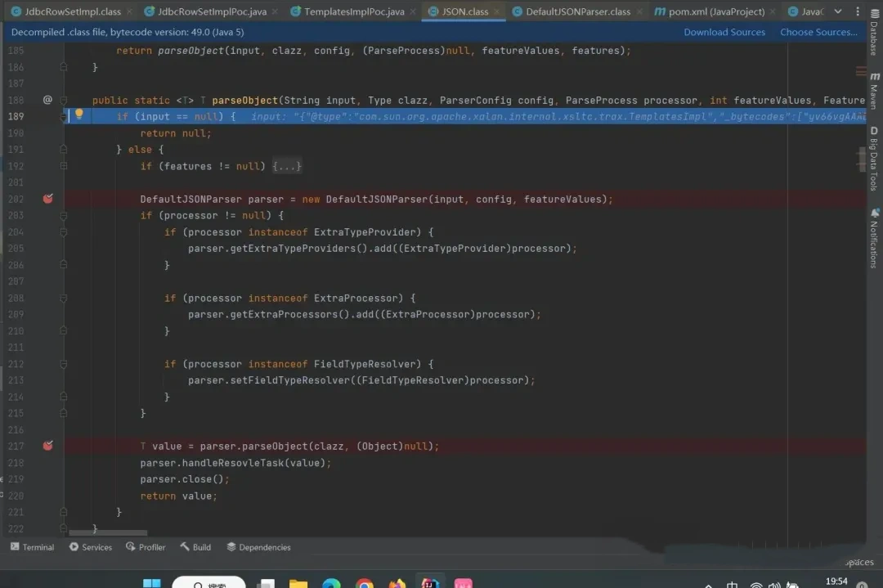Open the Terminal tool window
The image size is (883, 588).
(32, 547)
